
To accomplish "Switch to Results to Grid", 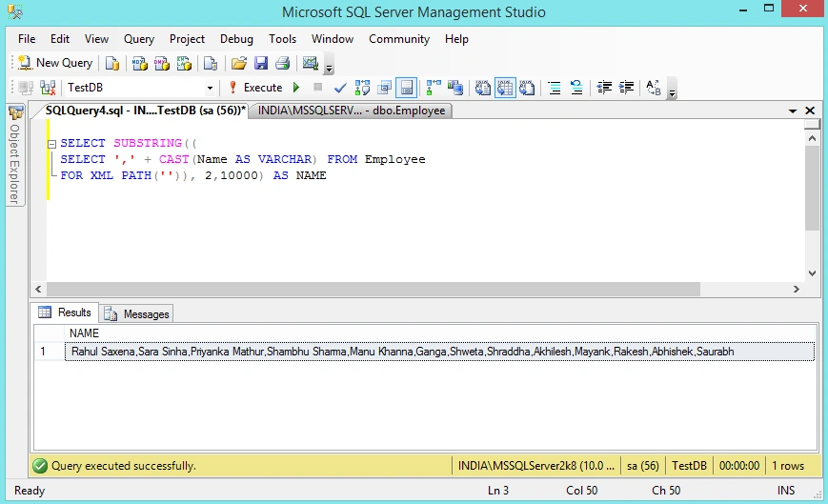I will click(x=505, y=88).
